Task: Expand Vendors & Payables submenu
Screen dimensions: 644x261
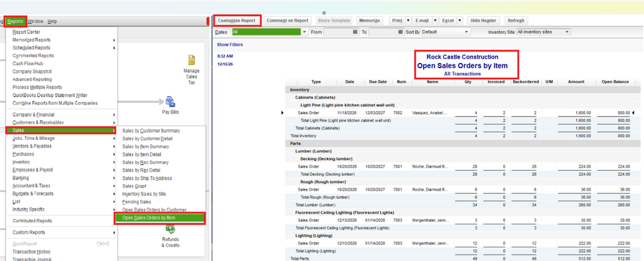Action: point(62,146)
